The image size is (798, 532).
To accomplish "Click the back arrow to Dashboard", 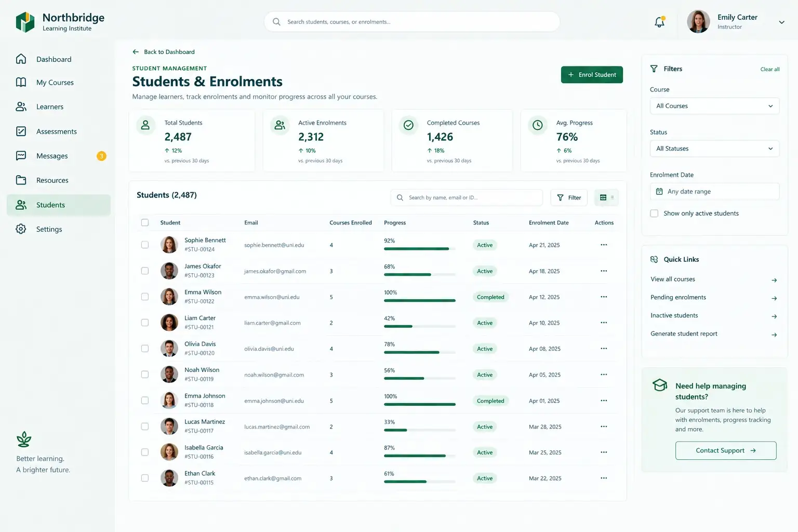I will (x=136, y=52).
